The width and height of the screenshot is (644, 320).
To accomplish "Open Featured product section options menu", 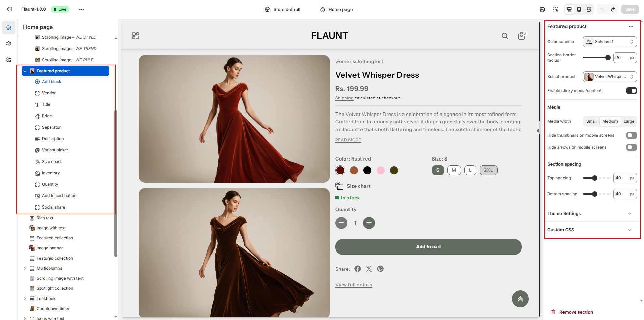I will [631, 26].
